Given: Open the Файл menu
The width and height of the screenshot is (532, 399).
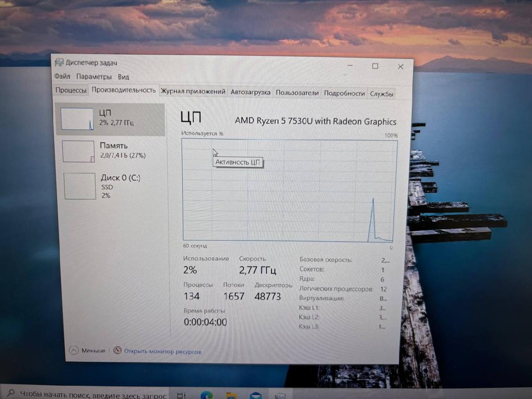Looking at the screenshot, I should pyautogui.click(x=63, y=77).
